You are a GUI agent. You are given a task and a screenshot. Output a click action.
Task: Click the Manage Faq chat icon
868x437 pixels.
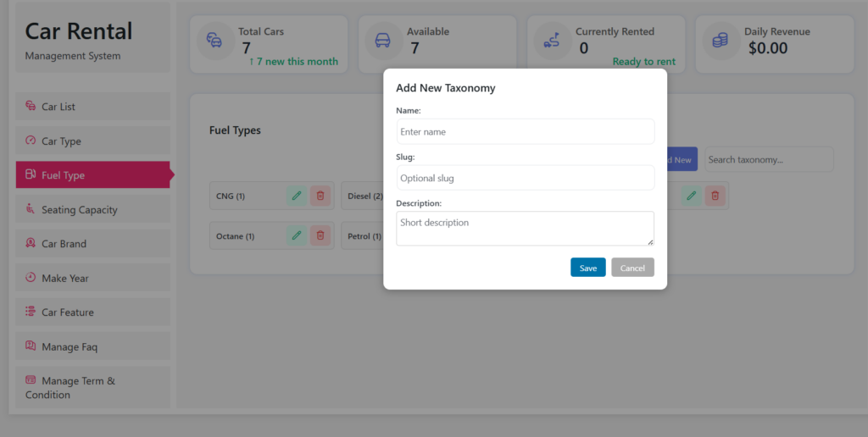click(x=31, y=346)
